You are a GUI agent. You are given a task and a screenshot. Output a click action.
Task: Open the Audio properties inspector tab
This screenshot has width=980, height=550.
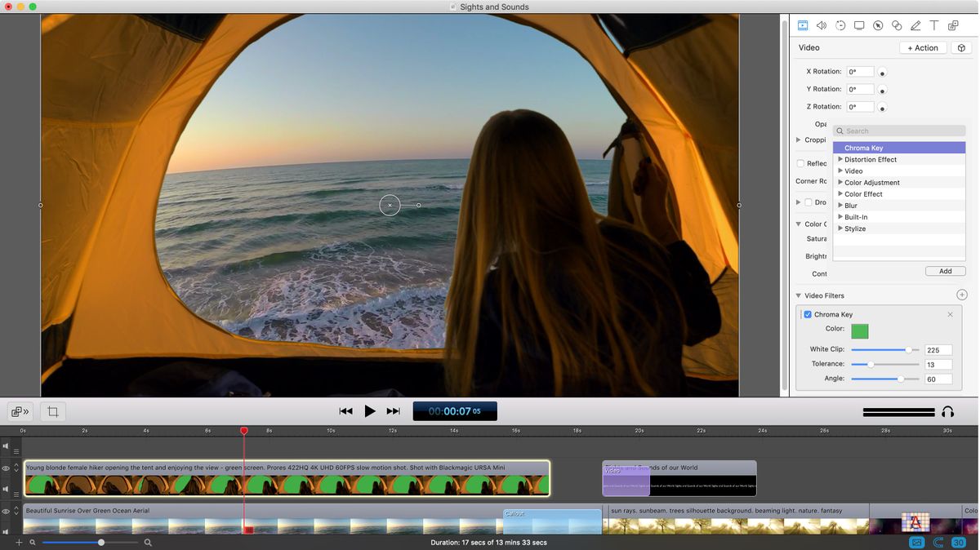point(822,26)
